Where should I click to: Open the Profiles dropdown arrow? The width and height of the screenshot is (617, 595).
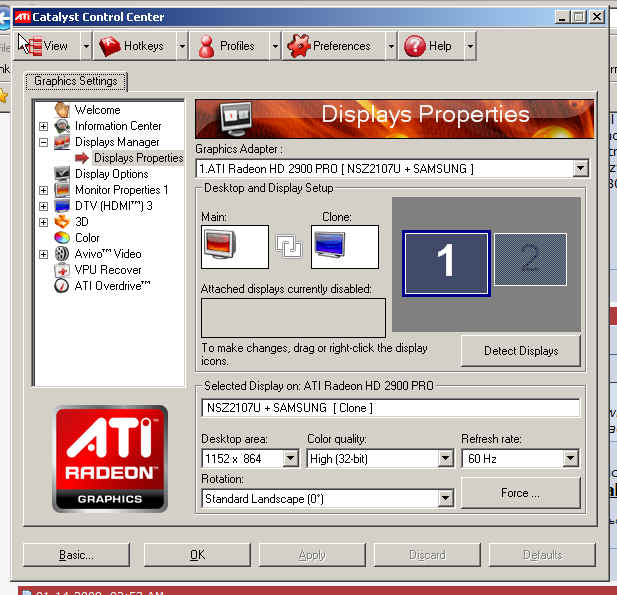275,46
